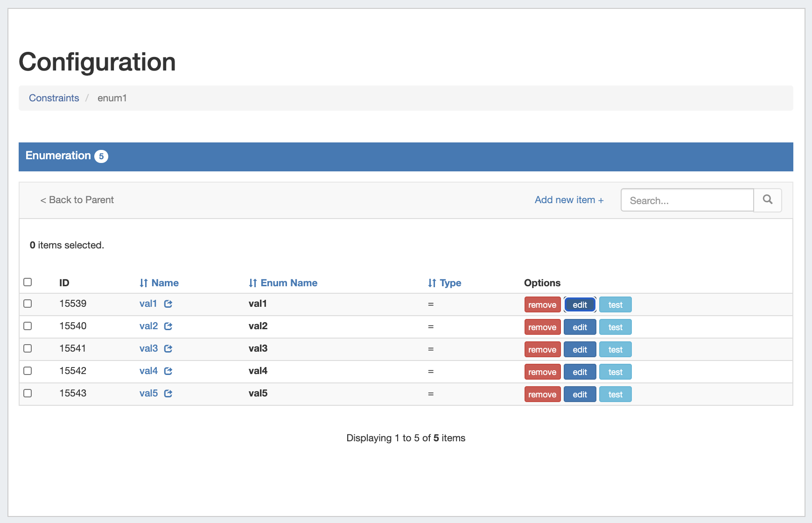This screenshot has width=812, height=523.
Task: Click the search magnifier icon button
Action: pos(768,200)
